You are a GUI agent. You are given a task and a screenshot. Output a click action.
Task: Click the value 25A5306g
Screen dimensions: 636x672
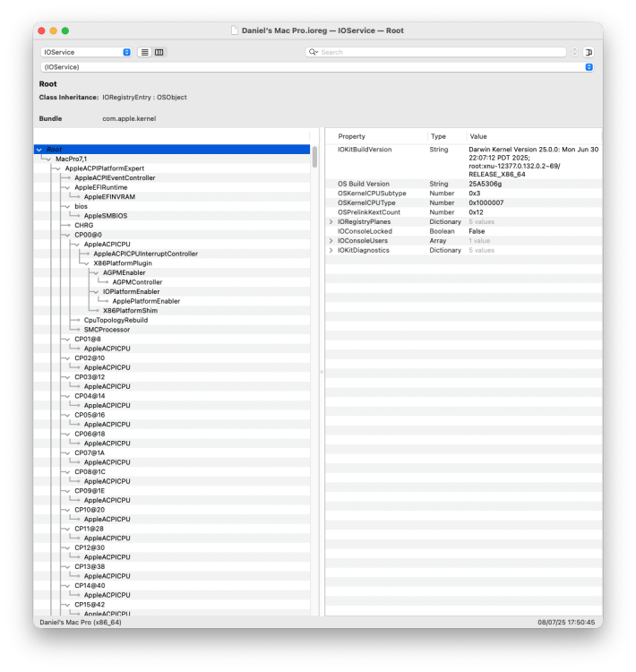485,184
